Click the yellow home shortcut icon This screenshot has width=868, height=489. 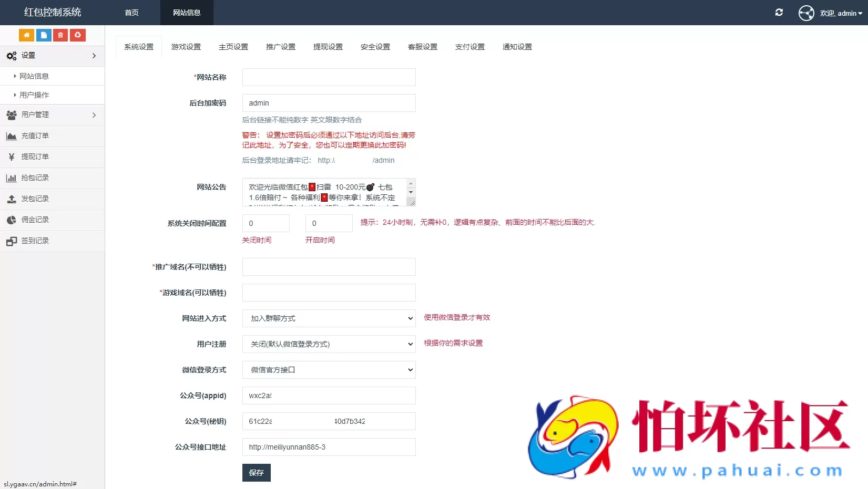(26, 35)
